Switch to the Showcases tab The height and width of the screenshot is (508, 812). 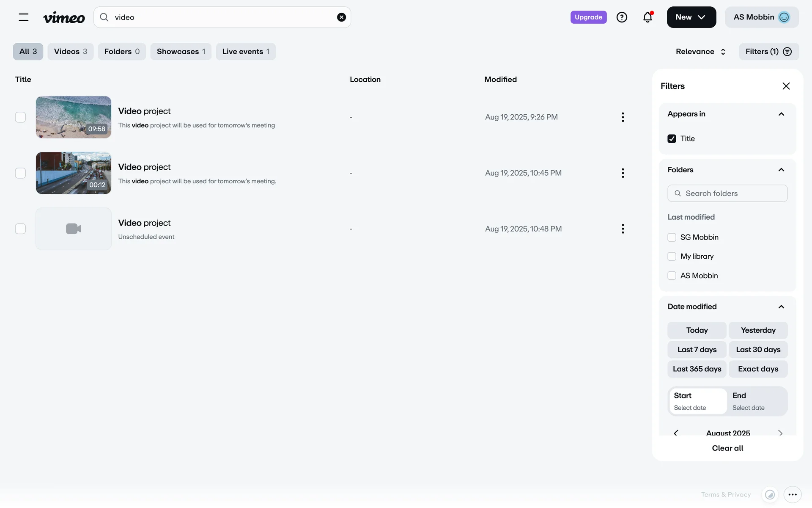tap(181, 52)
